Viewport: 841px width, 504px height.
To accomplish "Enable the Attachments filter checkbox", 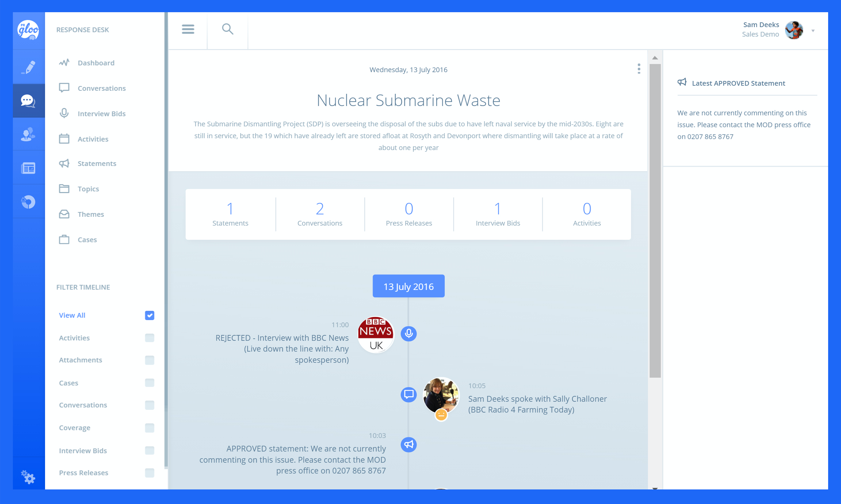I will 149,360.
